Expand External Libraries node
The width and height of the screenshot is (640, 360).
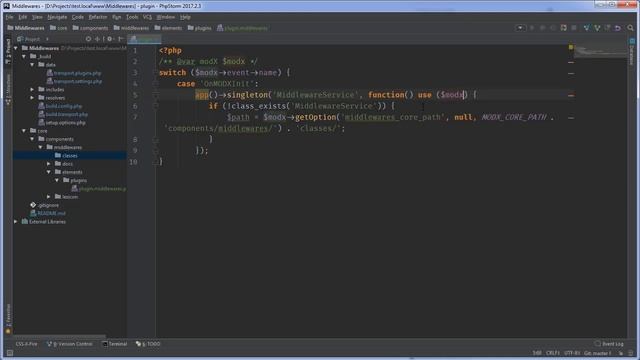click(16, 222)
